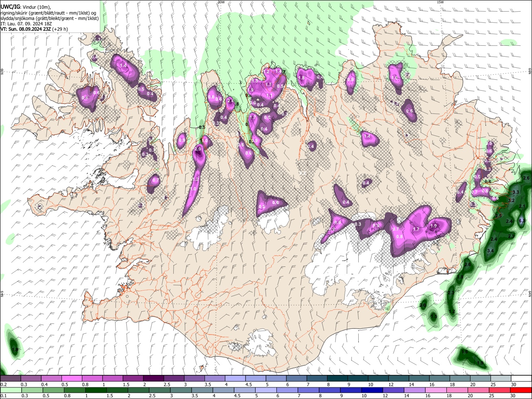Pick dark purple swatch between 2 and 2.5, upper legend

[x=153, y=379]
